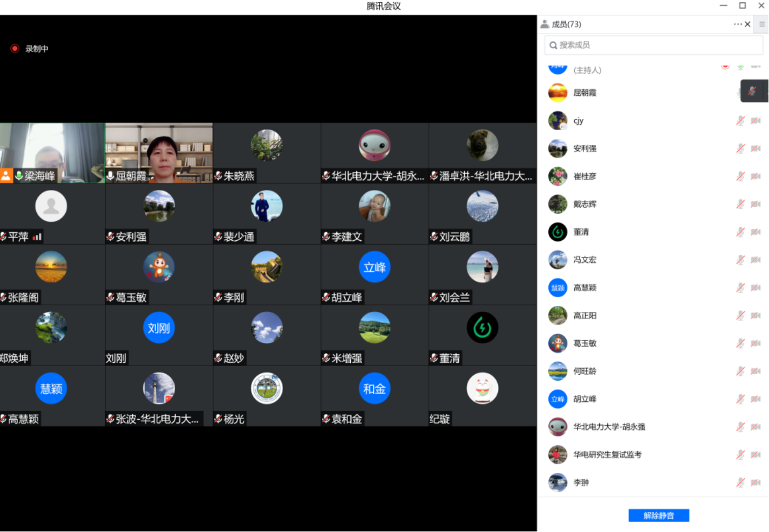Click the signal bars icon next to 平萍
The height and width of the screenshot is (532, 769).
click(x=37, y=237)
